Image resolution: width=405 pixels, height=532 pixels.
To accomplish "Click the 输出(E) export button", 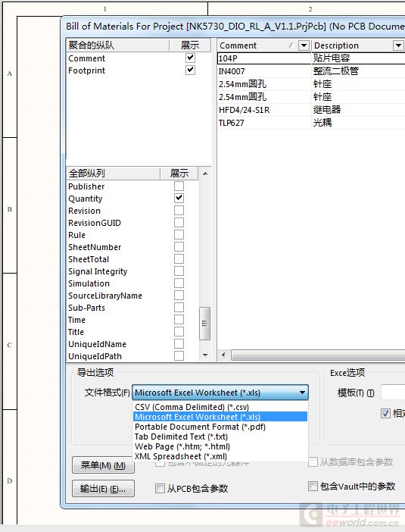I will [x=103, y=489].
